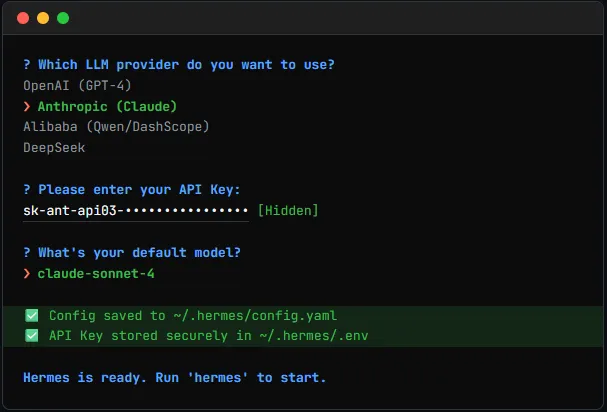Click the [Hidden] label

point(288,211)
